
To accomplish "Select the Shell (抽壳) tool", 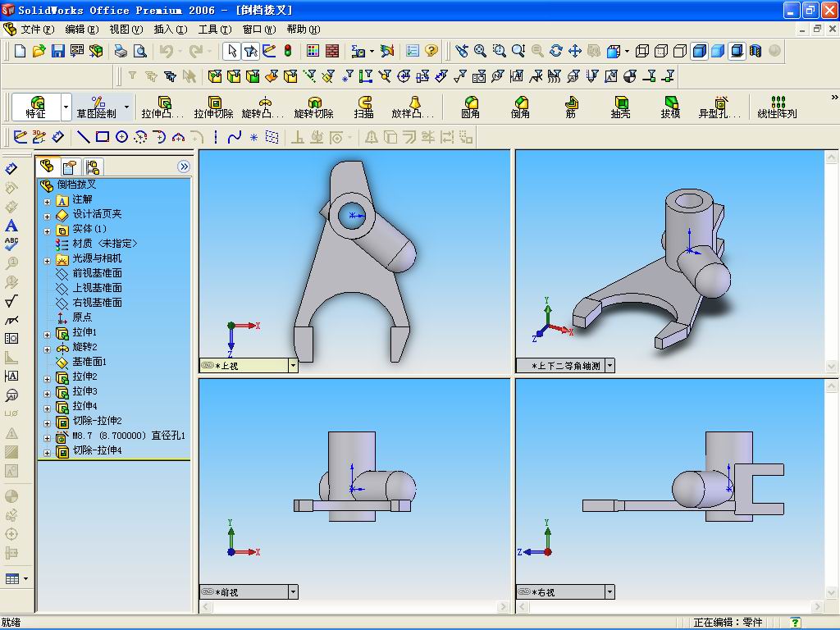I will click(621, 107).
